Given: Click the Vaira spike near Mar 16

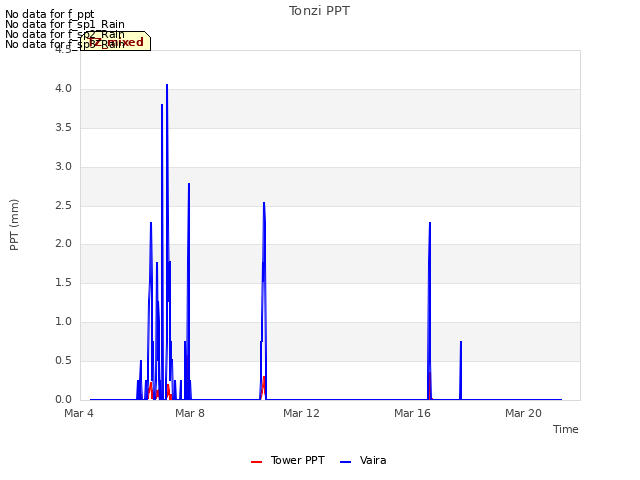Looking at the screenshot, I should click(430, 223).
